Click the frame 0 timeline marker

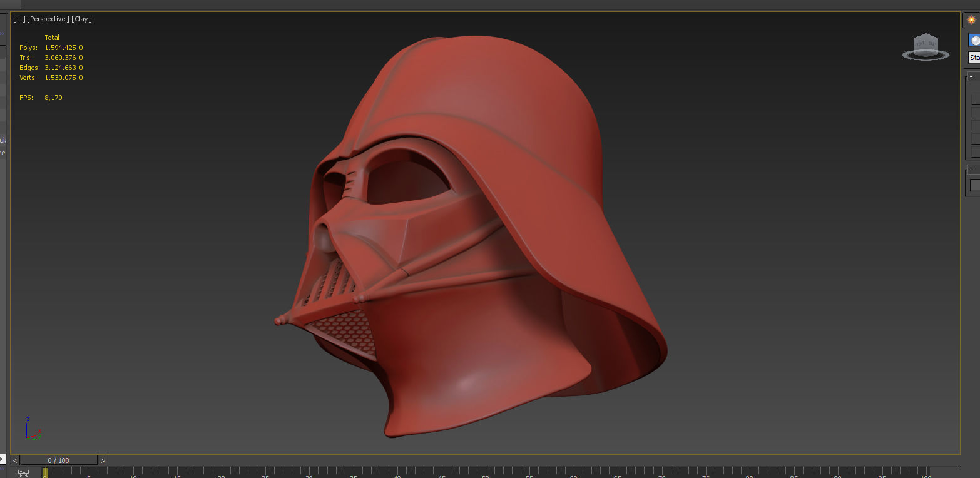[x=45, y=473]
